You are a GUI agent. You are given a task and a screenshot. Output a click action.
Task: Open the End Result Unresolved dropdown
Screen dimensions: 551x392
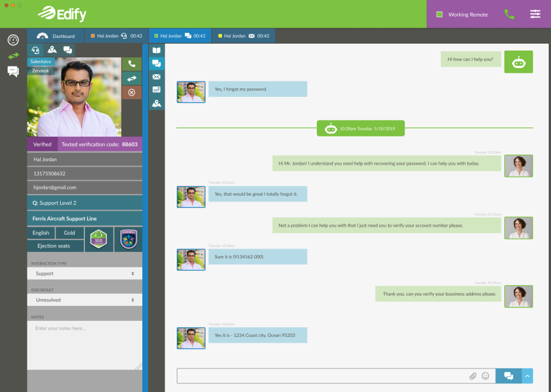[x=85, y=300]
